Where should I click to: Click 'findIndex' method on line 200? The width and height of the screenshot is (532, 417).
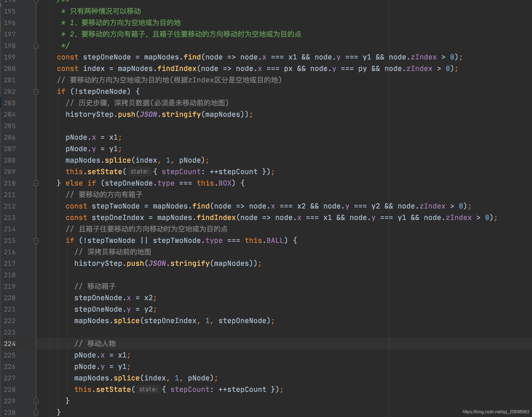177,68
